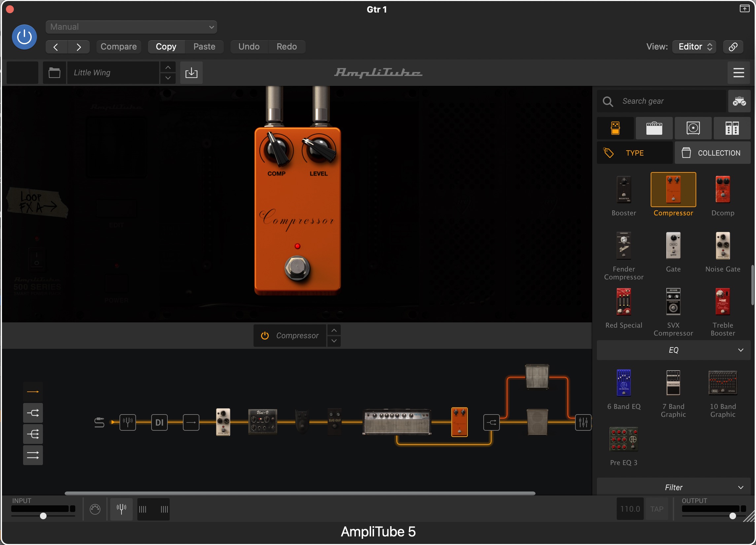Viewport: 756px width, 545px height.
Task: Click the Redo button
Action: pyautogui.click(x=287, y=47)
